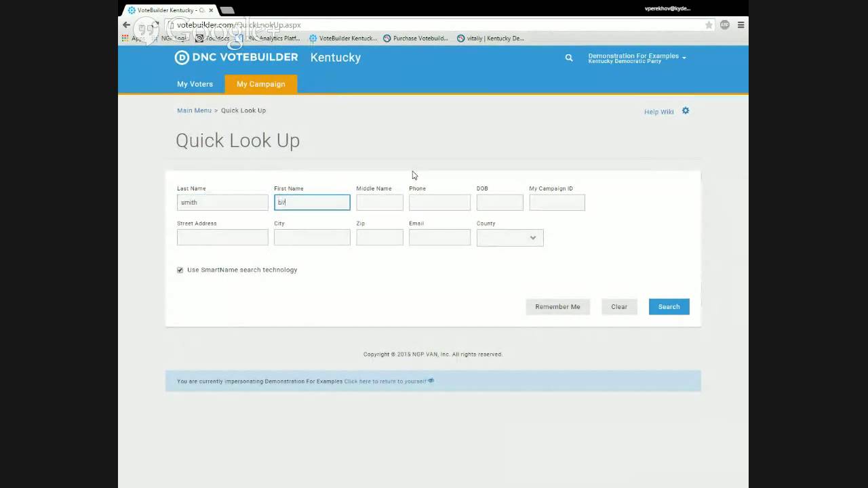Click the Kentucky state label in header

(x=336, y=58)
